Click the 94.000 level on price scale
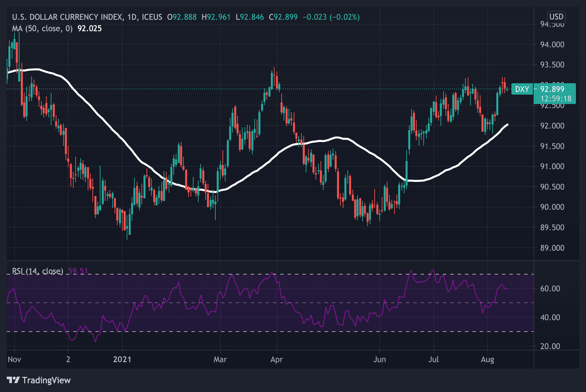 click(553, 44)
